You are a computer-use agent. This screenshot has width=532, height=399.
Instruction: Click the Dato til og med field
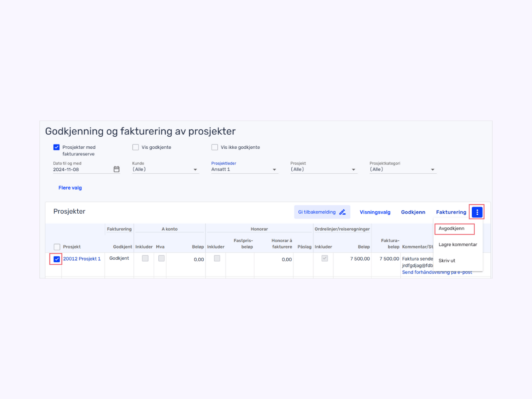coord(82,170)
